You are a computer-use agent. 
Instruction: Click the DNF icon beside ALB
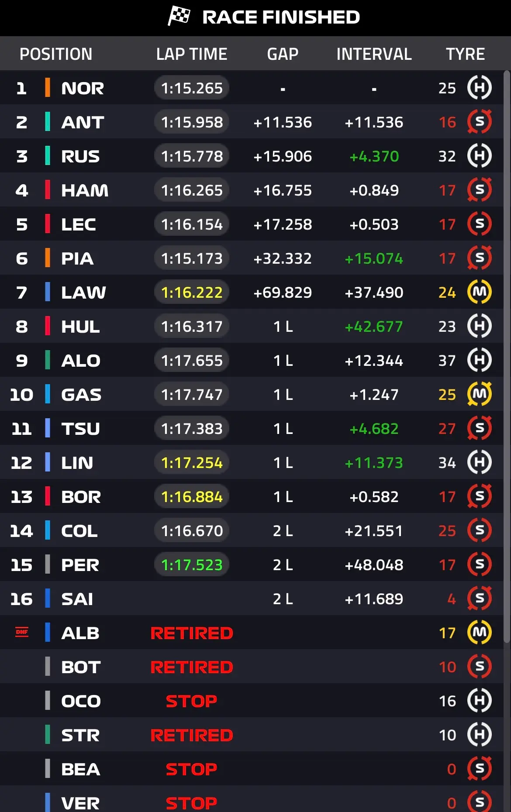[22, 632]
